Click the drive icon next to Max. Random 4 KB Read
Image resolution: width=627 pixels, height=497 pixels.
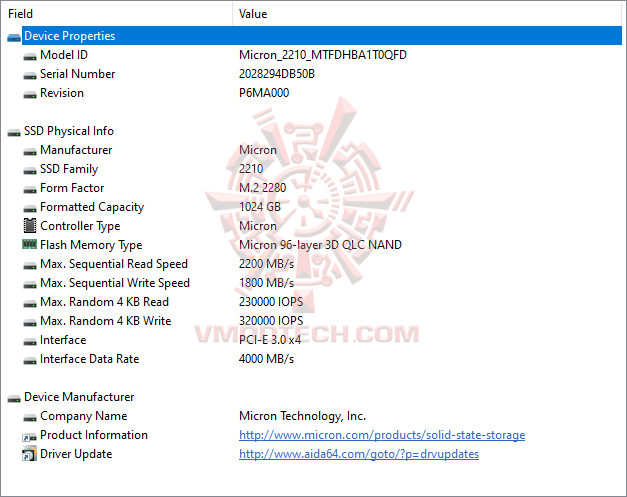(x=30, y=303)
